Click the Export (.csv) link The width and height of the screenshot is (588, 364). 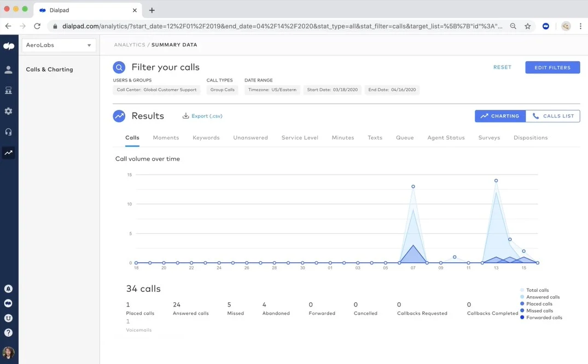(207, 116)
